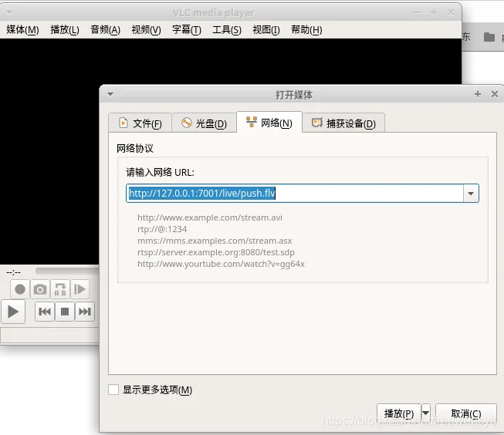Enable the 显示更多选项(M) checkbox

pyautogui.click(x=113, y=389)
